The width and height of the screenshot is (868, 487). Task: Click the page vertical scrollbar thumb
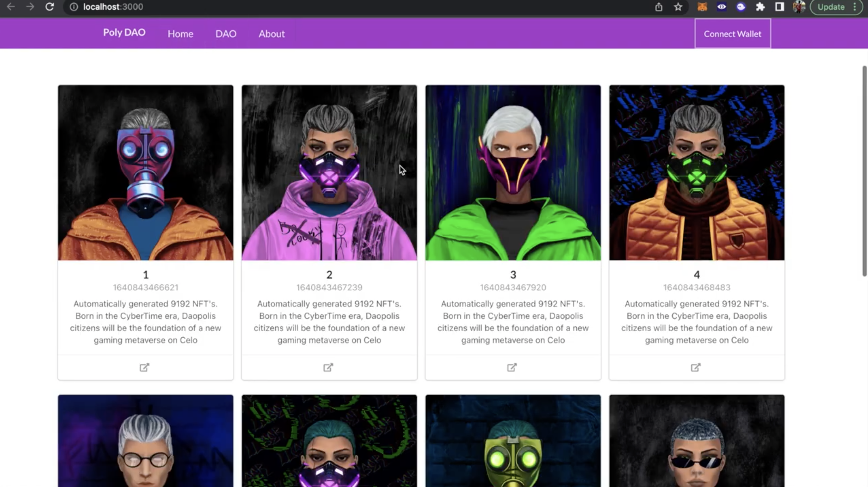coord(865,170)
